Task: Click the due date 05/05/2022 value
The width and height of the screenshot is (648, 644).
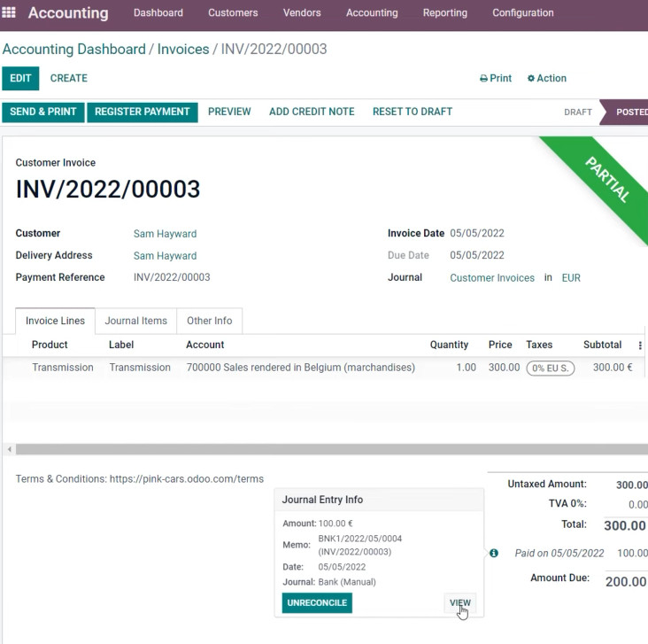Action: pyautogui.click(x=477, y=255)
